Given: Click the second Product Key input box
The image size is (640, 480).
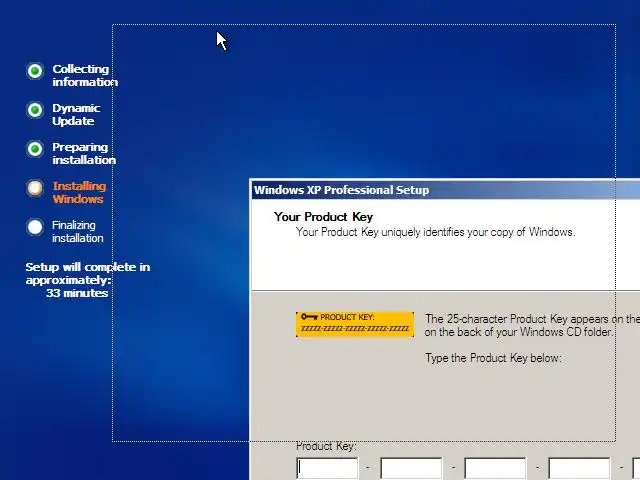Looking at the screenshot, I should click(x=411, y=469).
